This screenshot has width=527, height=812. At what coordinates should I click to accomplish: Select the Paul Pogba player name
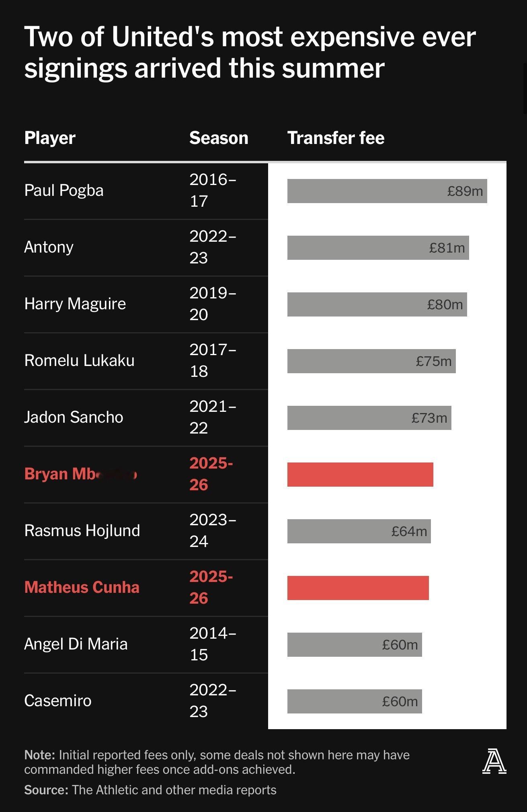pyautogui.click(x=64, y=191)
